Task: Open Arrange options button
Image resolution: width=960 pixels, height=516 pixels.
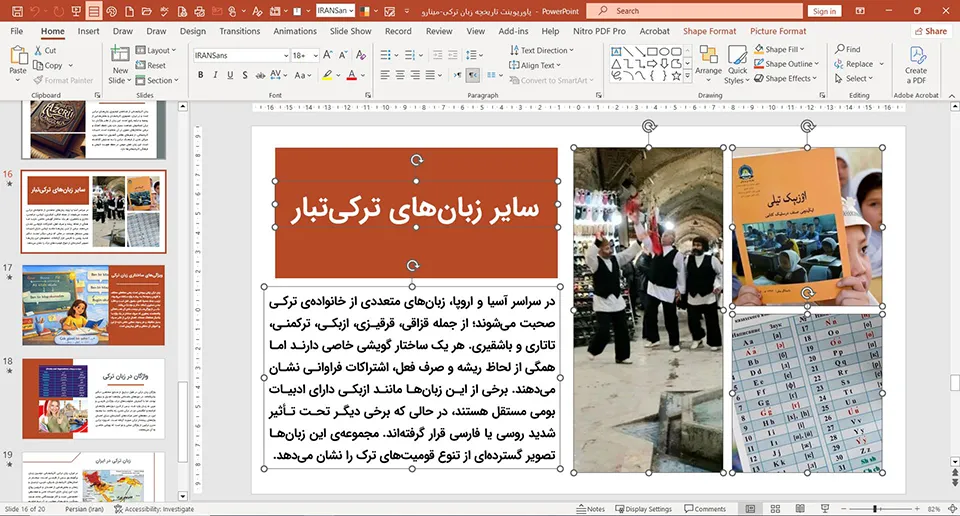Action: 708,63
